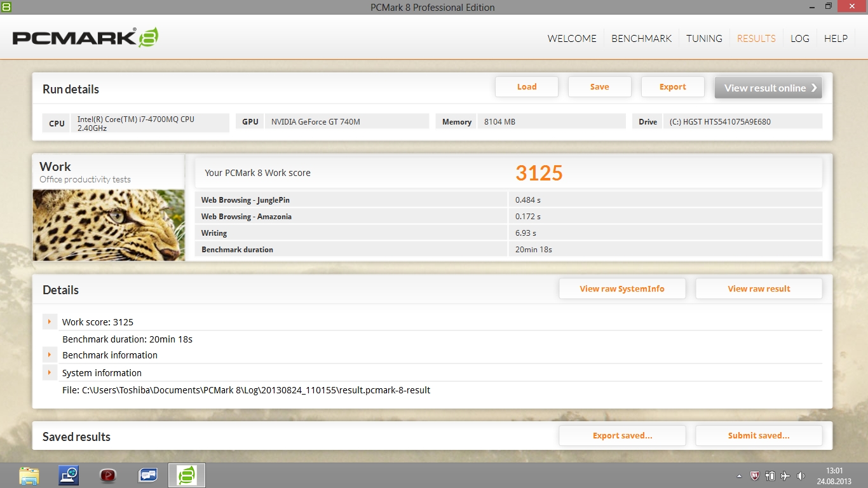Click the Saved results heading
The image size is (868, 488).
[x=76, y=437]
